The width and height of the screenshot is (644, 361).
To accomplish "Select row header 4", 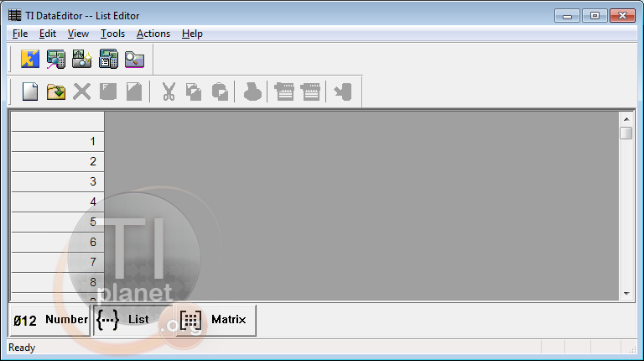I will pyautogui.click(x=58, y=201).
